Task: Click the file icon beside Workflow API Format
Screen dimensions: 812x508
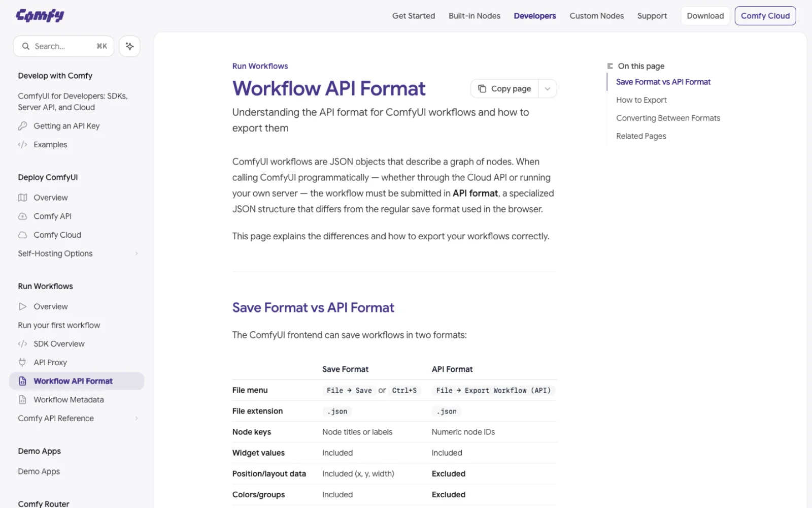Action: coord(22,381)
